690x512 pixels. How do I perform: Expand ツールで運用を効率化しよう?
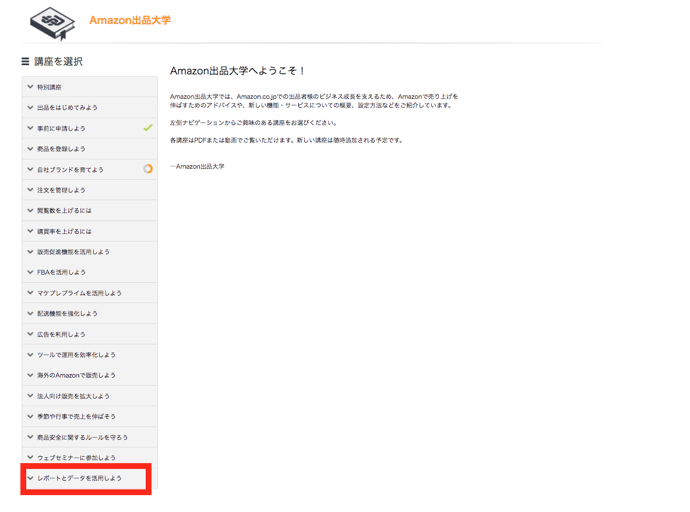tap(76, 355)
